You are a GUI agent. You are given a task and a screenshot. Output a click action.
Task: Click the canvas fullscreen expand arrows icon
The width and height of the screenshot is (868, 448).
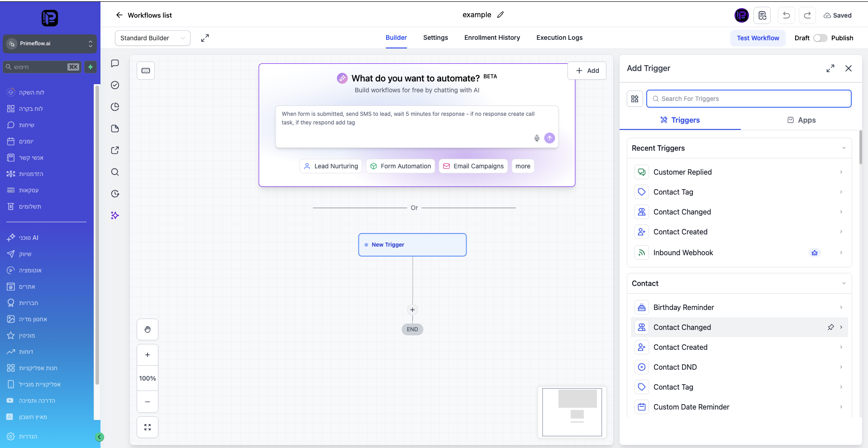tap(205, 38)
